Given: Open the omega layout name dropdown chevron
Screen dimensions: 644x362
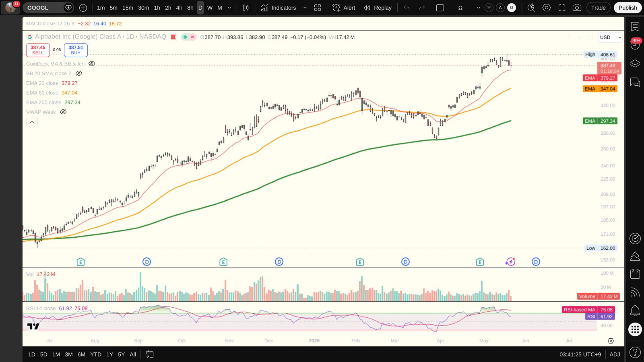Looking at the screenshot, I should (x=478, y=8).
